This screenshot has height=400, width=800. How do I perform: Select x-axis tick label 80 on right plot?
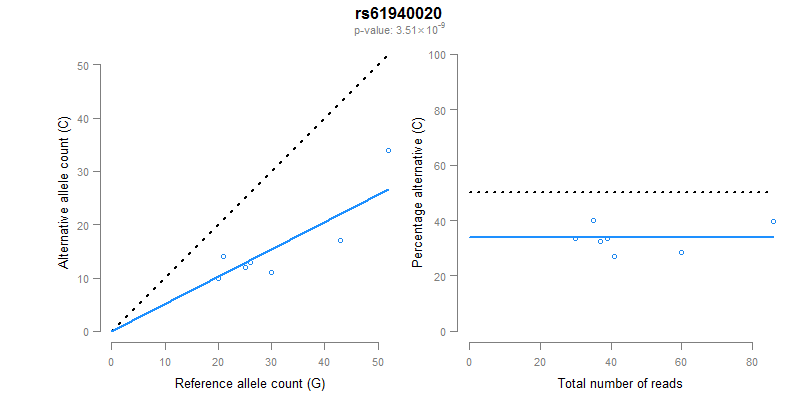tap(751, 360)
